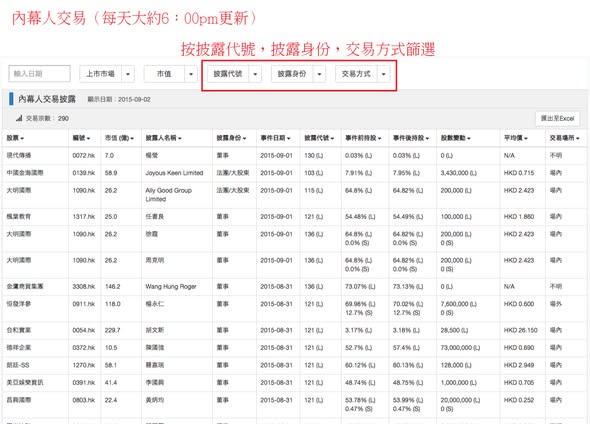590x424 pixels.
Task: Click the bar chart icon beside 交易宗數
Action: (x=19, y=118)
